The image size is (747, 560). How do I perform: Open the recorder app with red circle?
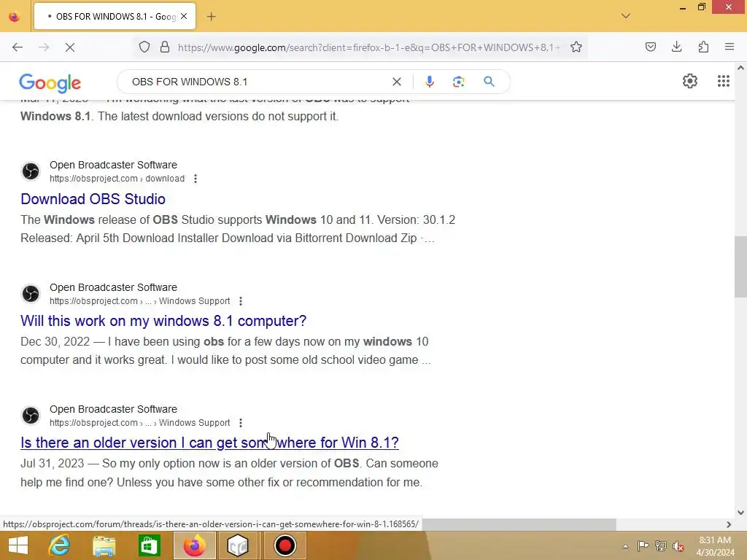(x=285, y=545)
